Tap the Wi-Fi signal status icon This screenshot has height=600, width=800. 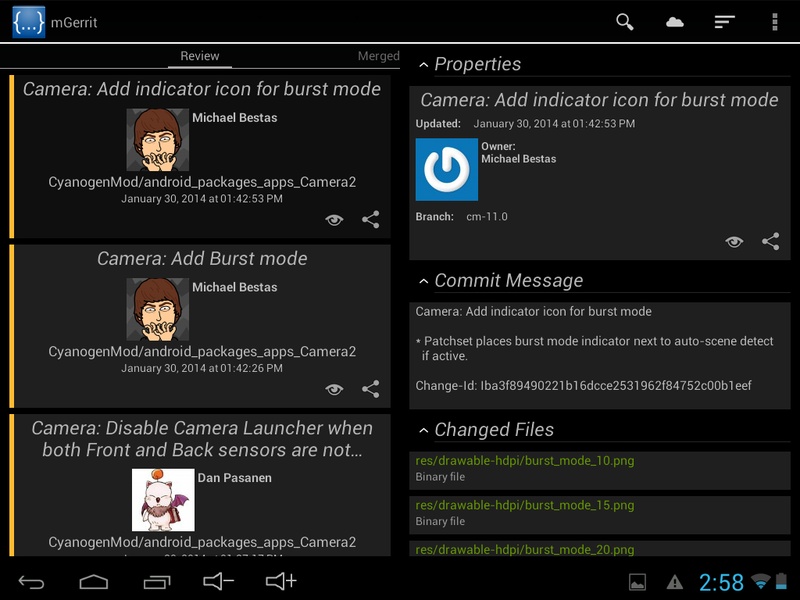761,581
